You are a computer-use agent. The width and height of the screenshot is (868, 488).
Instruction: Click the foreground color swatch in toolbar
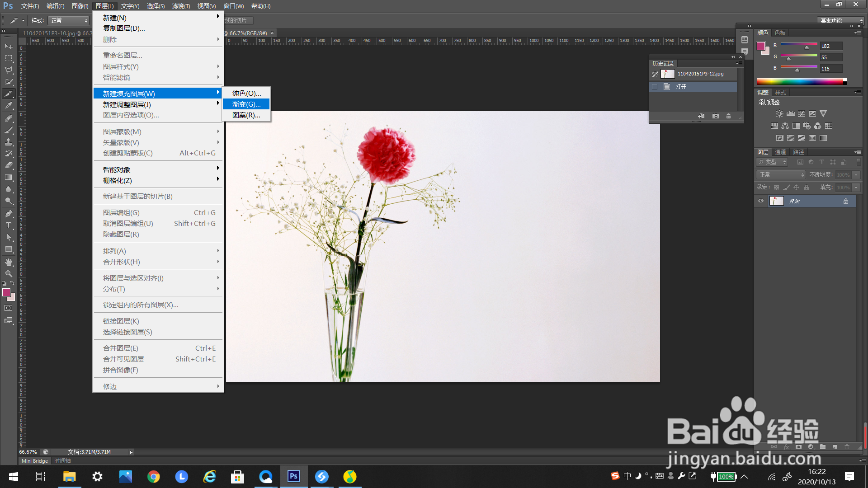(x=6, y=292)
